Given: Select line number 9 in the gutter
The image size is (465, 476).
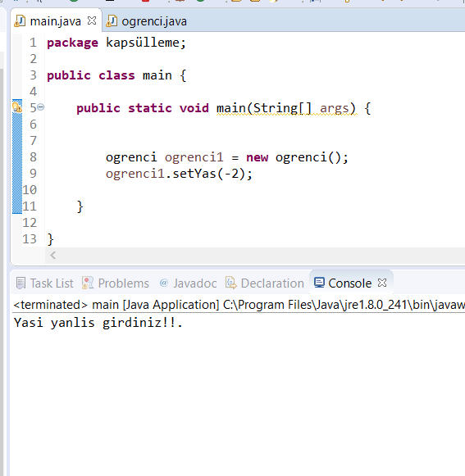Looking at the screenshot, I should coord(33,174).
